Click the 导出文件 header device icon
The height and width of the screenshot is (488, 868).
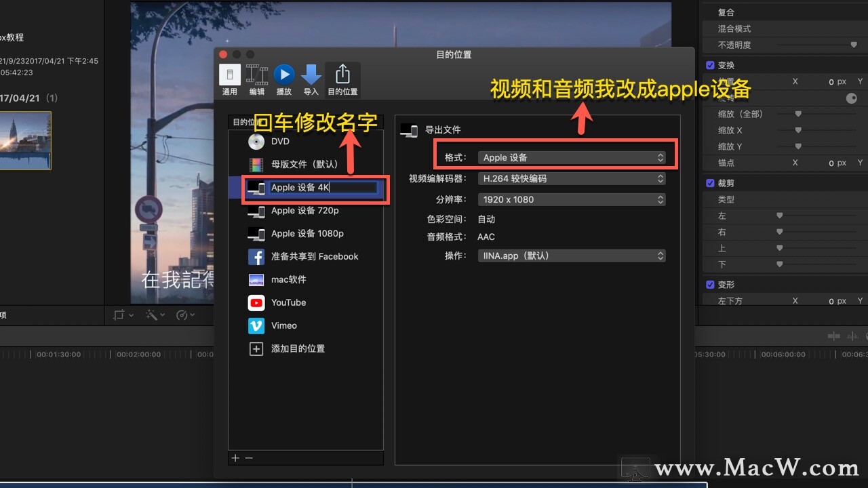(x=409, y=130)
